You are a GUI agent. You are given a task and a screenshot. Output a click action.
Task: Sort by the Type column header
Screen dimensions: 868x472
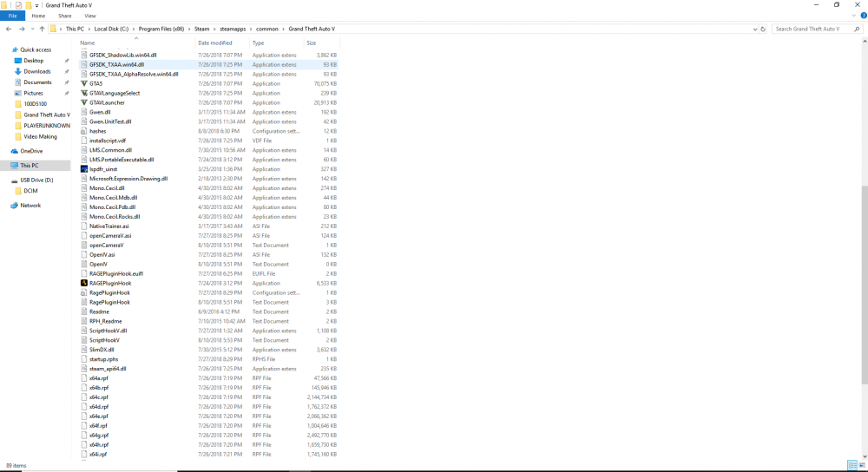pyautogui.click(x=258, y=43)
